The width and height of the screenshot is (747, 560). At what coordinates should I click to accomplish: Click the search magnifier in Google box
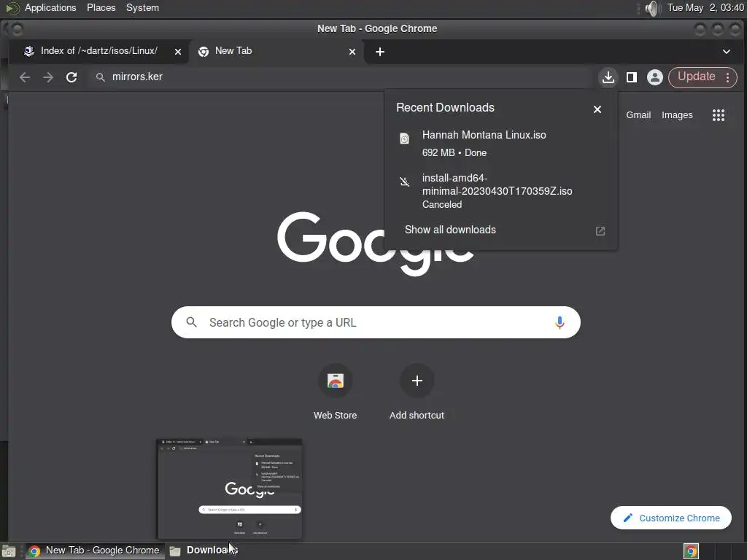click(192, 322)
